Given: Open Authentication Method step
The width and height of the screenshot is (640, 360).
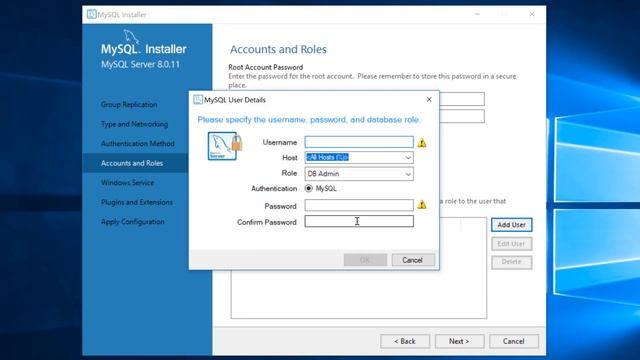Looking at the screenshot, I should click(x=138, y=144).
